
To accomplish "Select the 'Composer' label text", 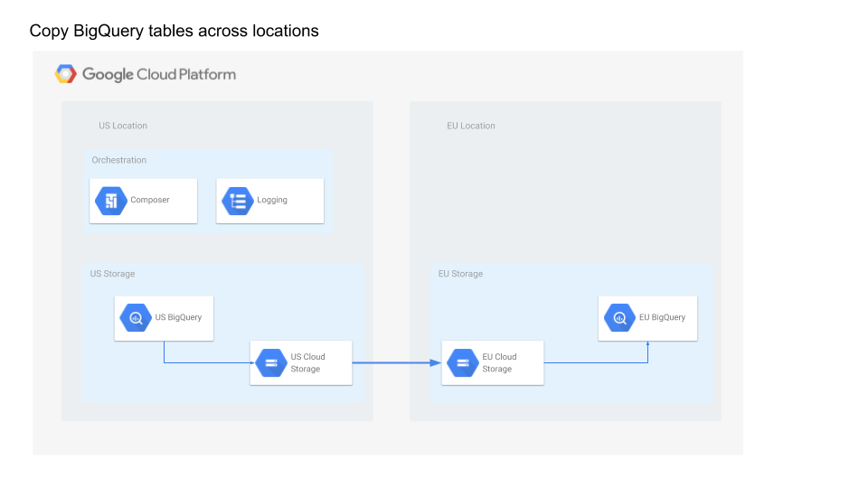I will tap(150, 200).
